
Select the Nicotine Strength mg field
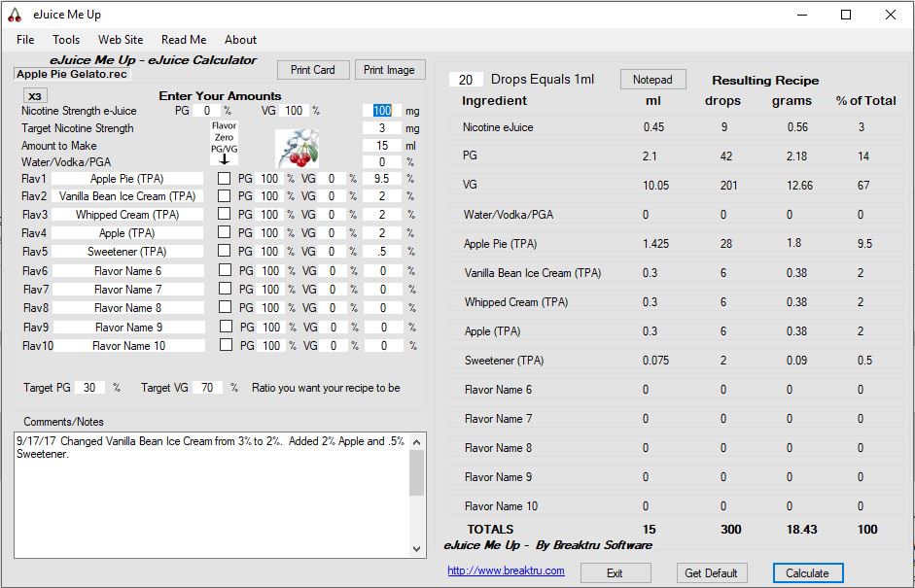(382, 111)
